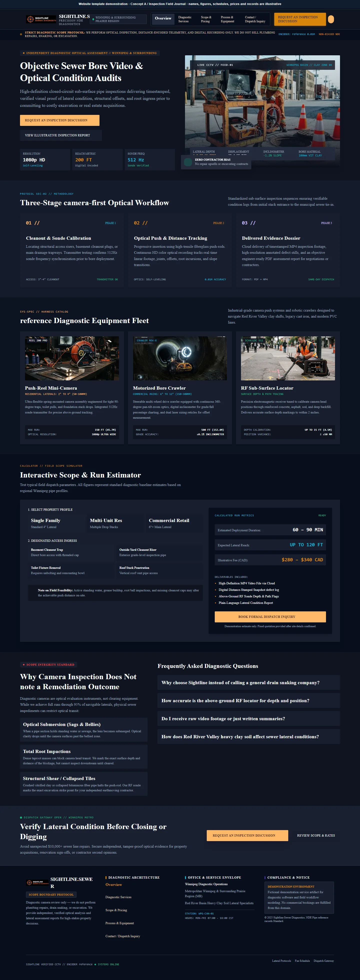Open the Dispatch Gateway footer link

point(323,960)
